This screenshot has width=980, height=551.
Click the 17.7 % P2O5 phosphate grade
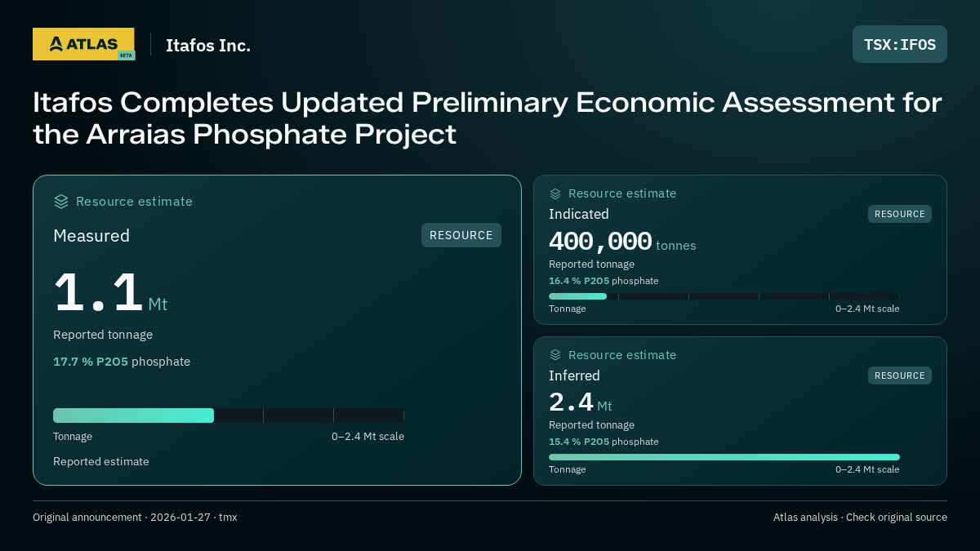click(122, 362)
